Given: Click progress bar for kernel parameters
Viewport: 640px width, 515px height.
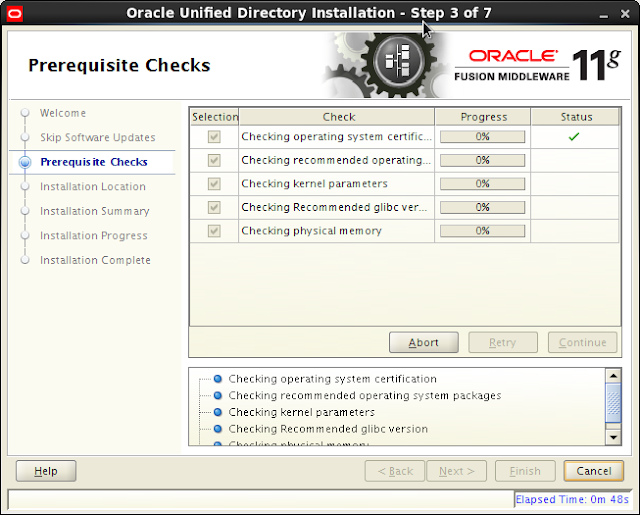Looking at the screenshot, I should (x=482, y=184).
